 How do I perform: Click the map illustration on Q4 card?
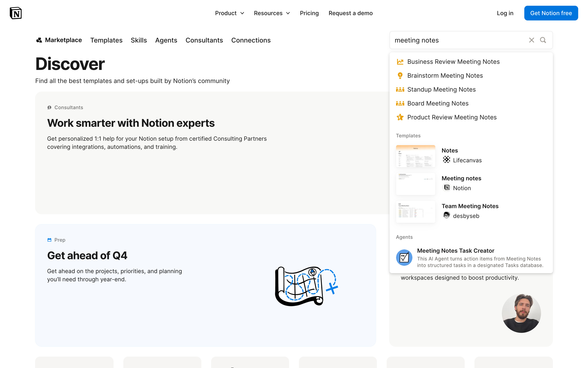306,286
